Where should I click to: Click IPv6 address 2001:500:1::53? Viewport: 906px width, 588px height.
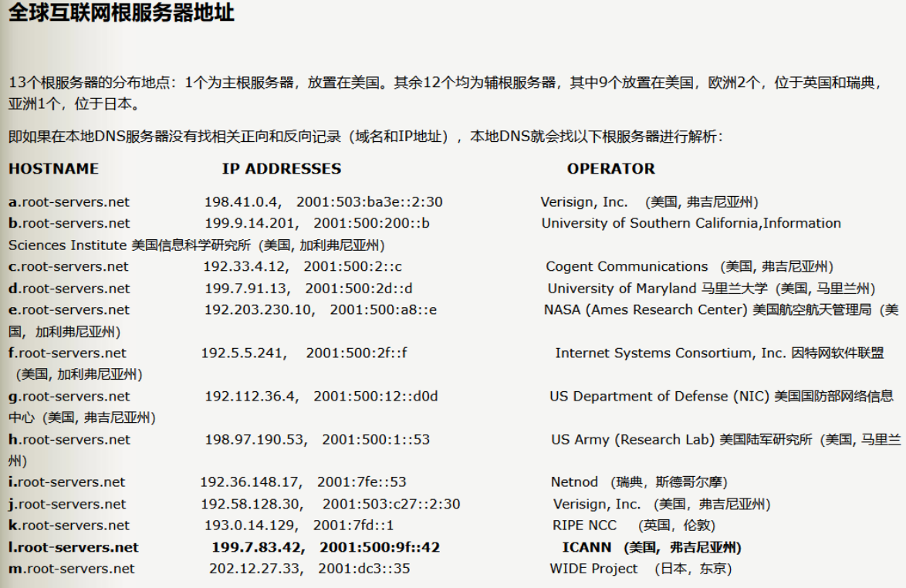[376, 440]
